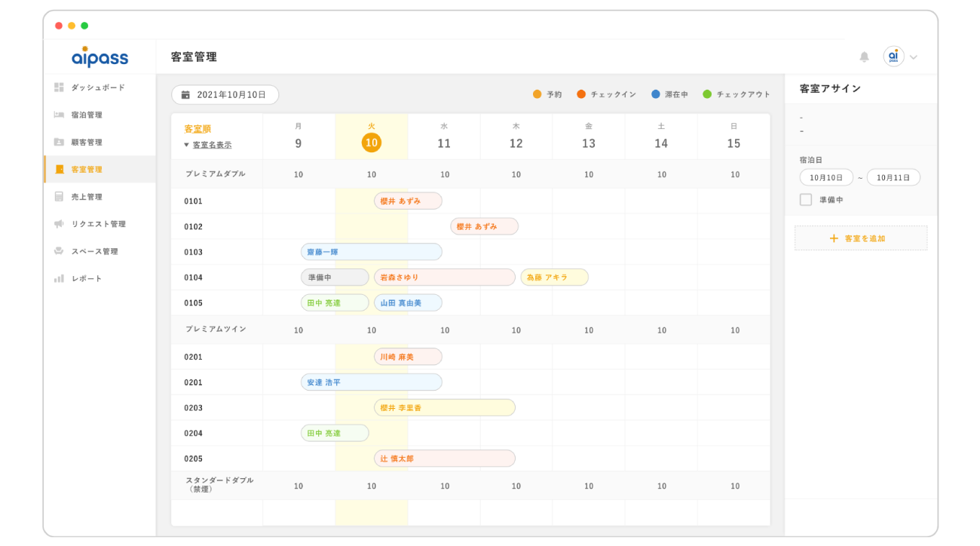This screenshot has width=980, height=546.
Task: Open the 2021年10月10日 date picker
Action: click(x=225, y=95)
